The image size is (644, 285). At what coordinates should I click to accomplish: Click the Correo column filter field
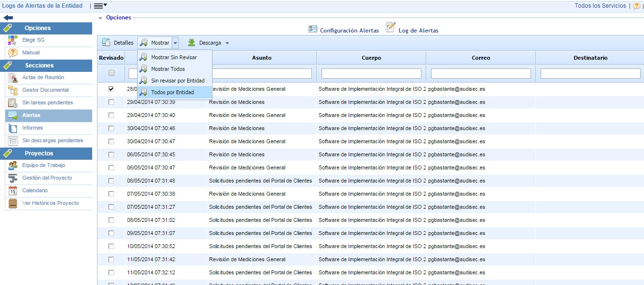(x=481, y=73)
